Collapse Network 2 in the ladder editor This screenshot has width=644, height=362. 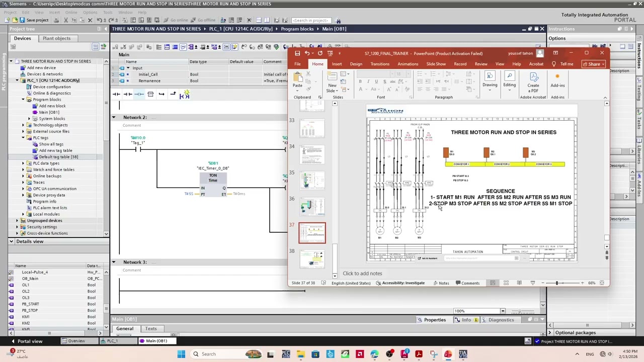tap(113, 117)
